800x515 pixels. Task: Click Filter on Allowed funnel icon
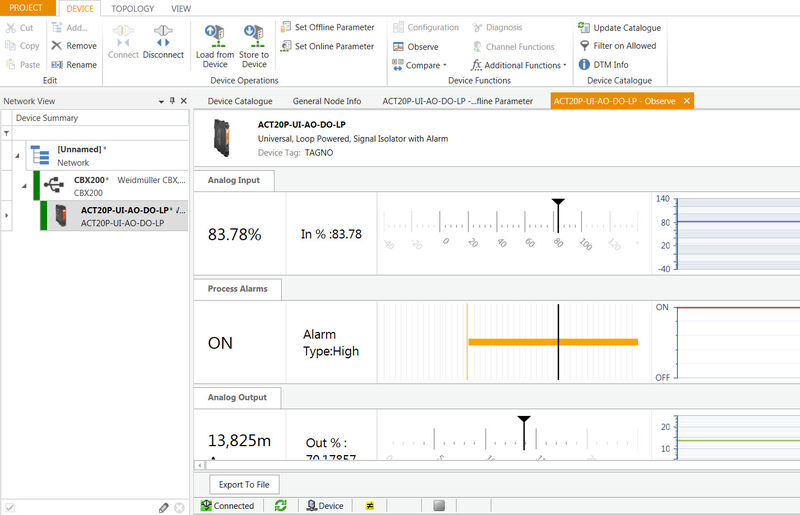tap(585, 46)
